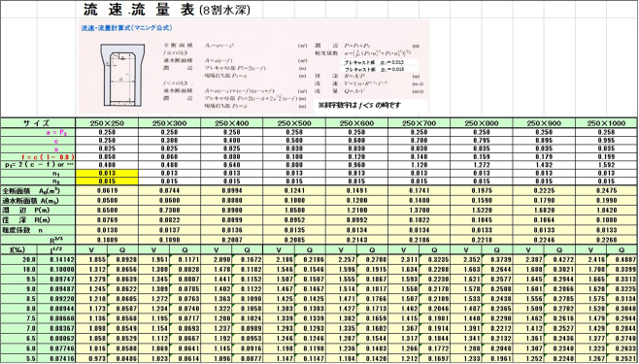This screenshot has height=364, width=639.
Task: Select velocity 2.416 for 250×1000 at 20.0‰
Action: (590, 259)
